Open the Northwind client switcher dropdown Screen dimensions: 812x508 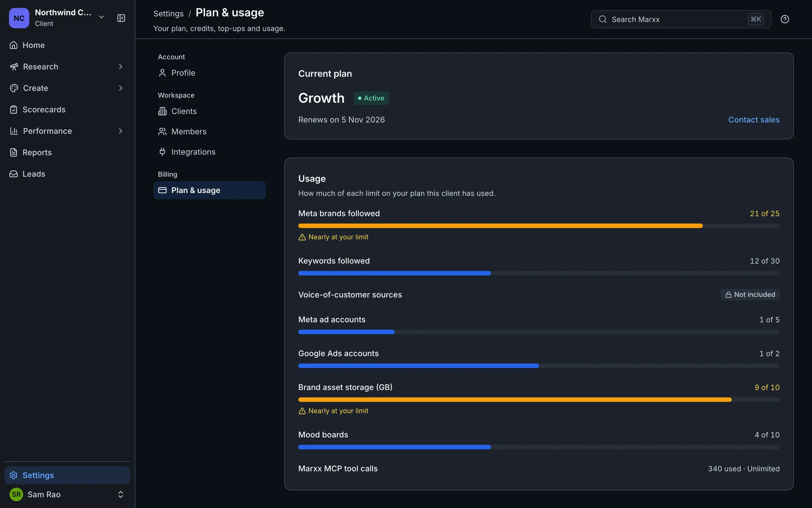[x=101, y=17]
